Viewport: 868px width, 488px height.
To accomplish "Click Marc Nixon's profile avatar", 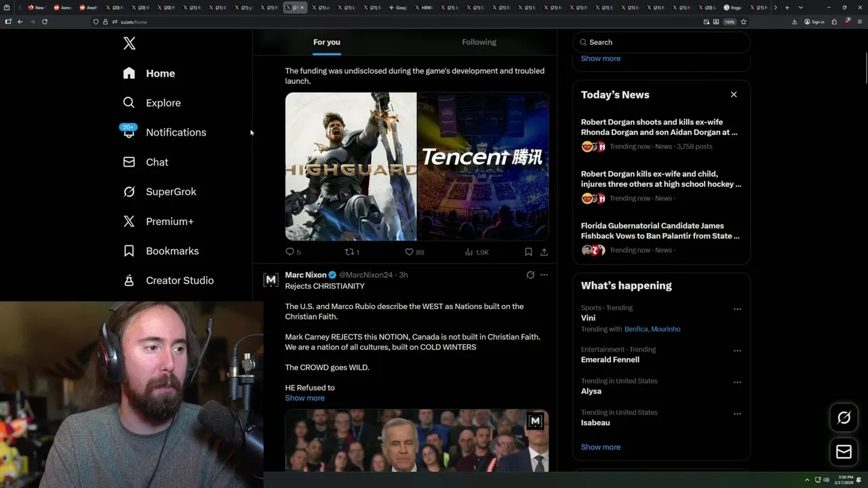I will pos(271,280).
